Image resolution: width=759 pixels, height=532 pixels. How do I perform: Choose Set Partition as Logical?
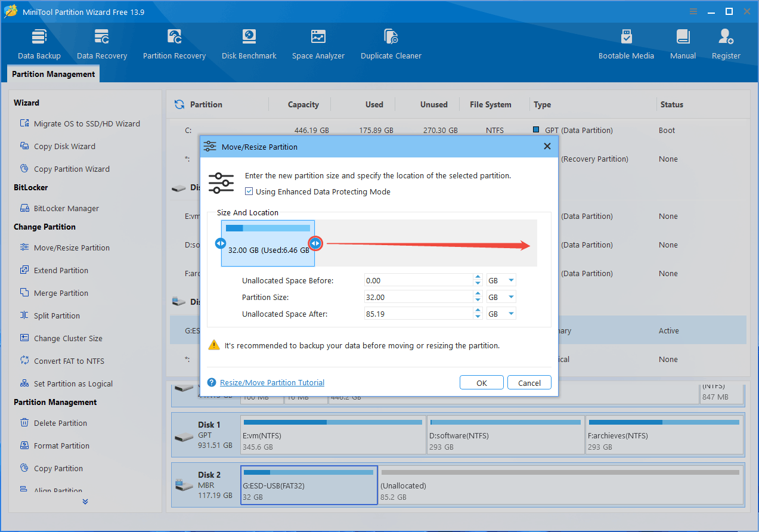pos(66,383)
